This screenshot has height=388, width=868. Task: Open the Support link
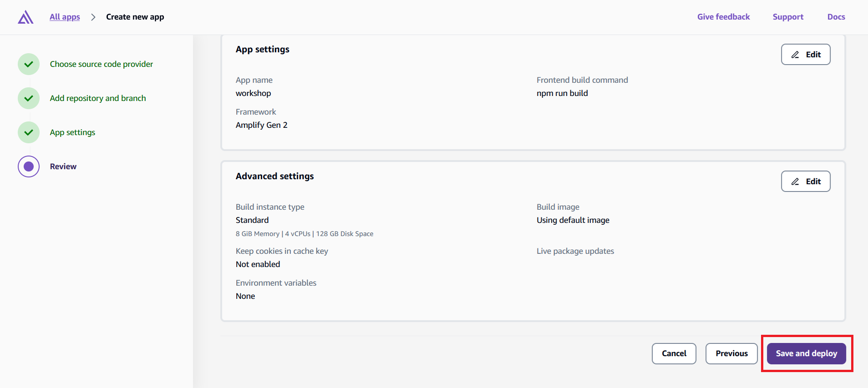point(788,17)
